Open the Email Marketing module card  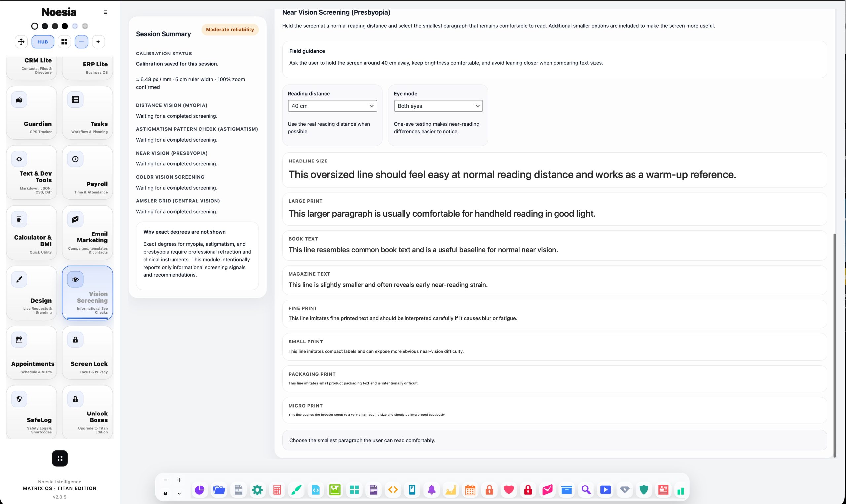[87, 233]
